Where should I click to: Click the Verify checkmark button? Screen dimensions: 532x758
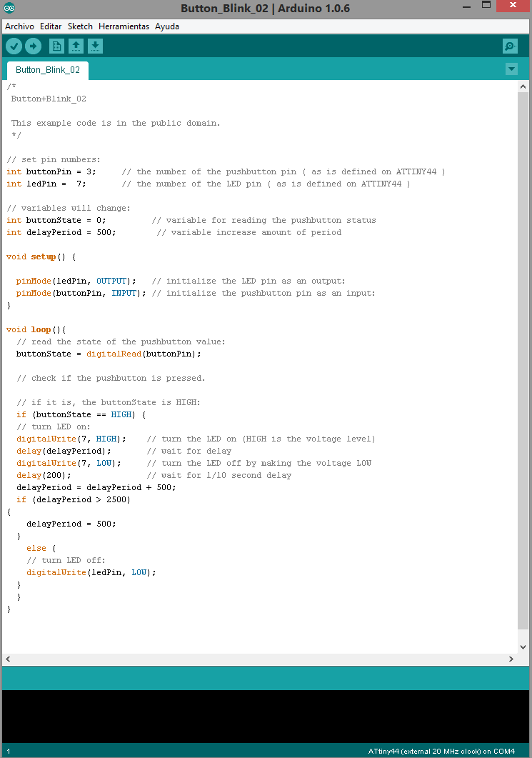[14, 46]
